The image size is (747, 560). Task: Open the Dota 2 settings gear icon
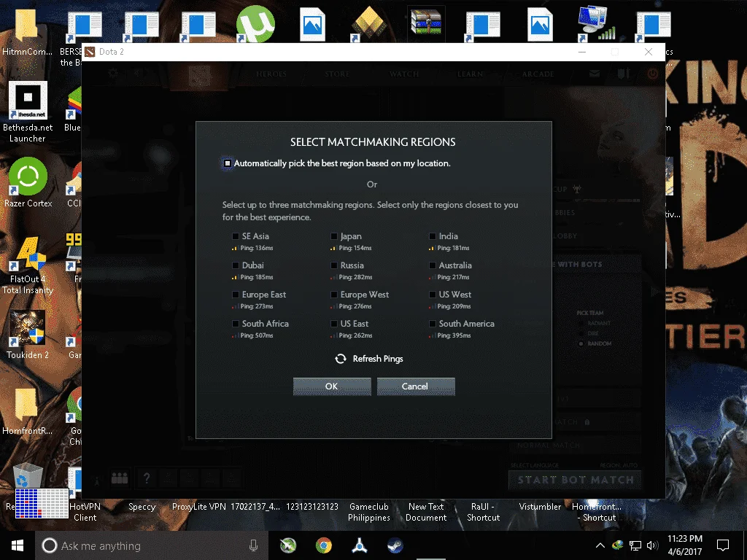[113, 74]
